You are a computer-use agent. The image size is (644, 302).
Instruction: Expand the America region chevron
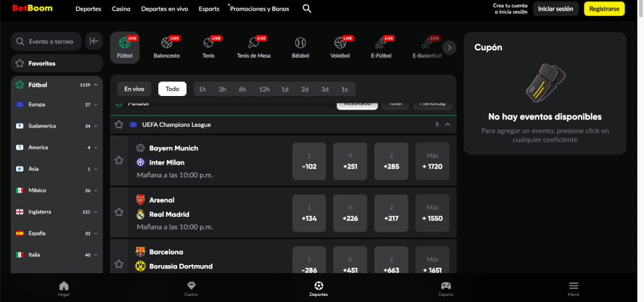pos(96,148)
